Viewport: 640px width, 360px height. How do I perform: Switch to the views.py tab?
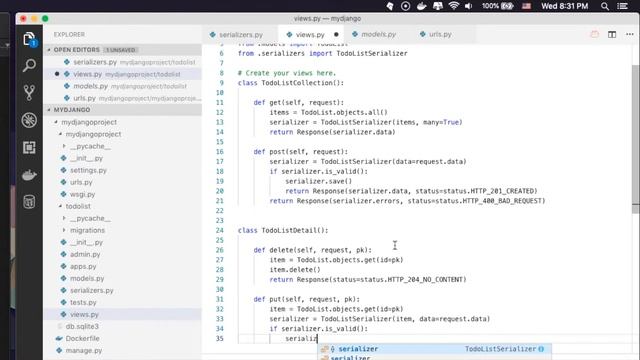(310, 35)
